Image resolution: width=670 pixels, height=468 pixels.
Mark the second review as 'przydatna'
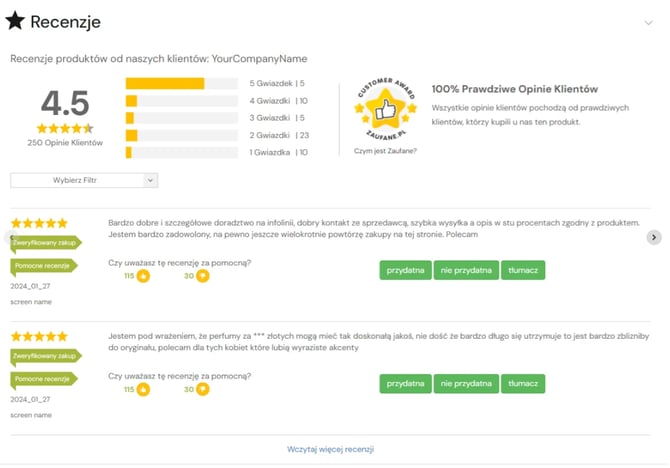tap(405, 383)
